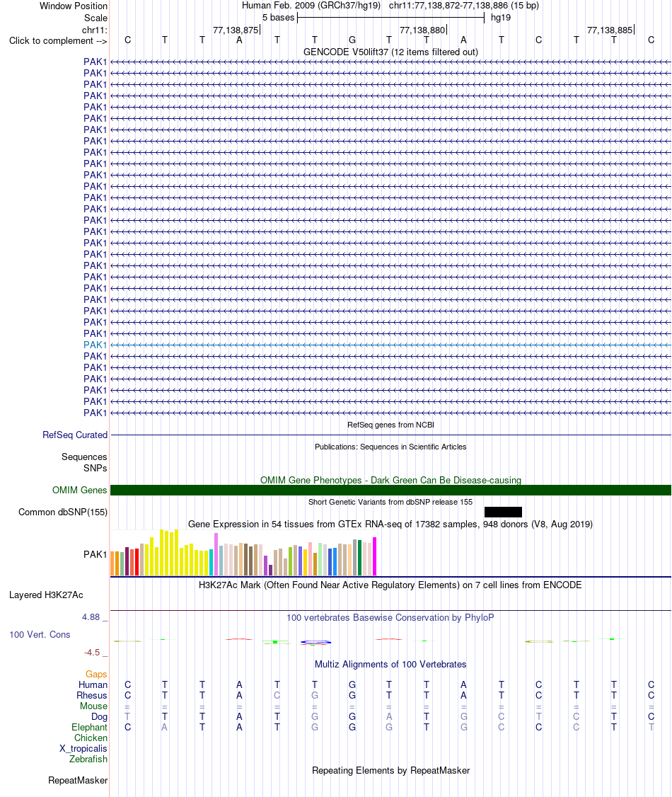672x797 pixels.
Task: Click the 77,138,880 position marker
Action: tap(422, 30)
